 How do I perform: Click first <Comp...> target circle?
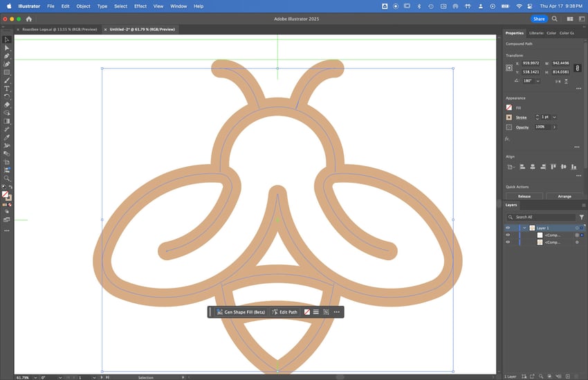pyautogui.click(x=577, y=235)
